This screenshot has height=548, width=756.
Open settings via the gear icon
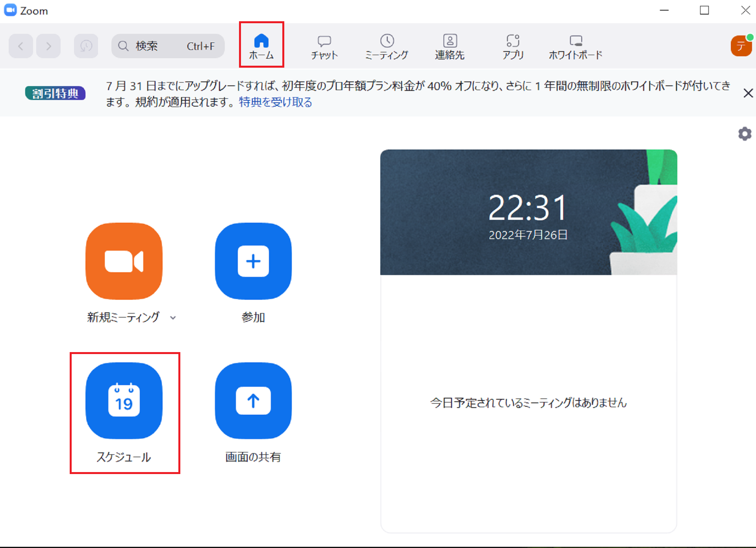click(x=744, y=134)
